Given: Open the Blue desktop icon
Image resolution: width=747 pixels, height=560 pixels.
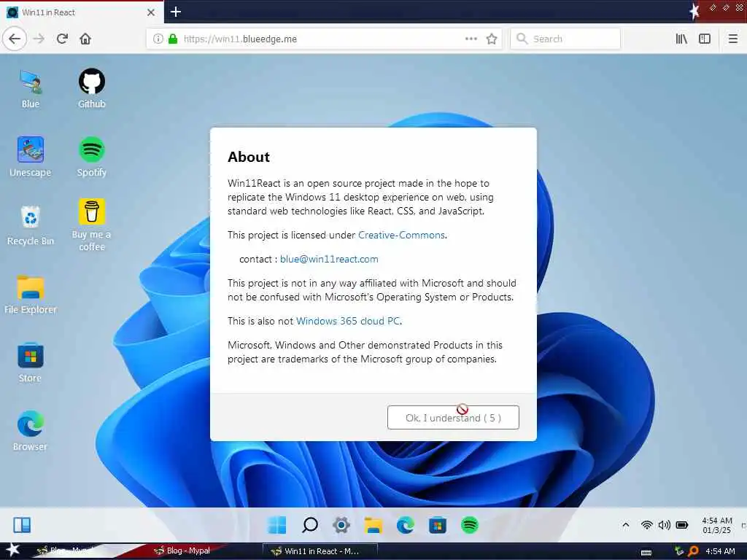Looking at the screenshot, I should [x=30, y=89].
